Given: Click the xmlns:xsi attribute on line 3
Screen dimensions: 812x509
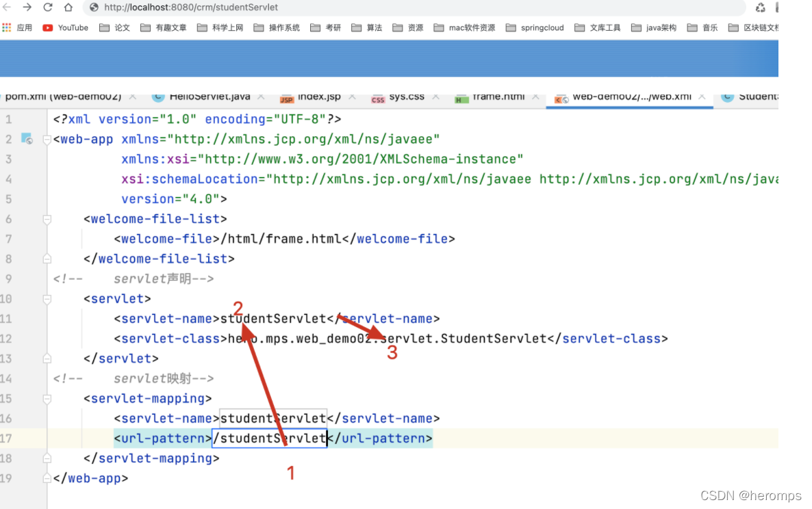Looking at the screenshot, I should (x=155, y=159).
